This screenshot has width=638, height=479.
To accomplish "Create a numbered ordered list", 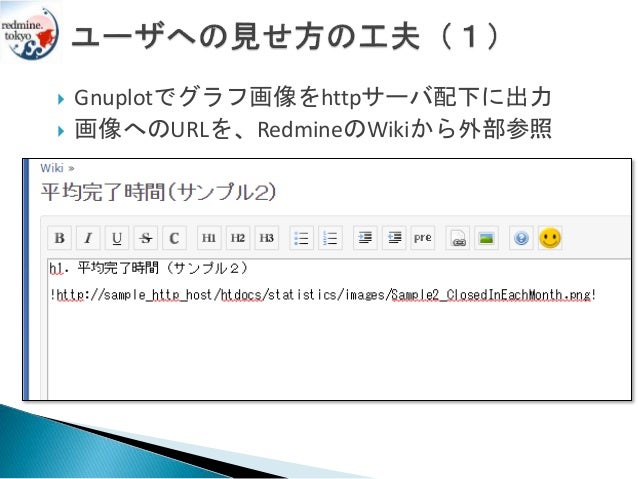I will [x=330, y=238].
